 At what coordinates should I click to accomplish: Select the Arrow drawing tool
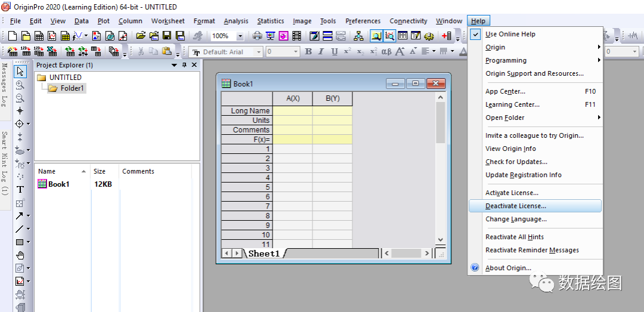(x=20, y=216)
